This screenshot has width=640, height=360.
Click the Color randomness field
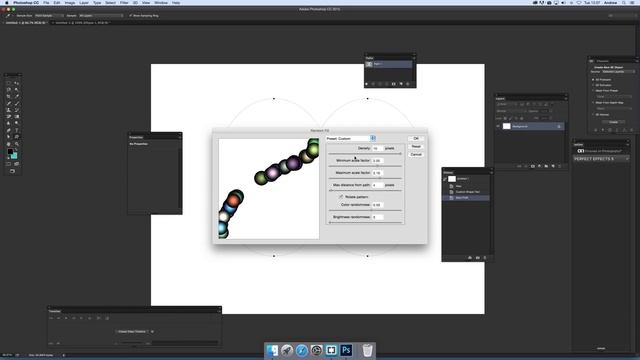377,205
